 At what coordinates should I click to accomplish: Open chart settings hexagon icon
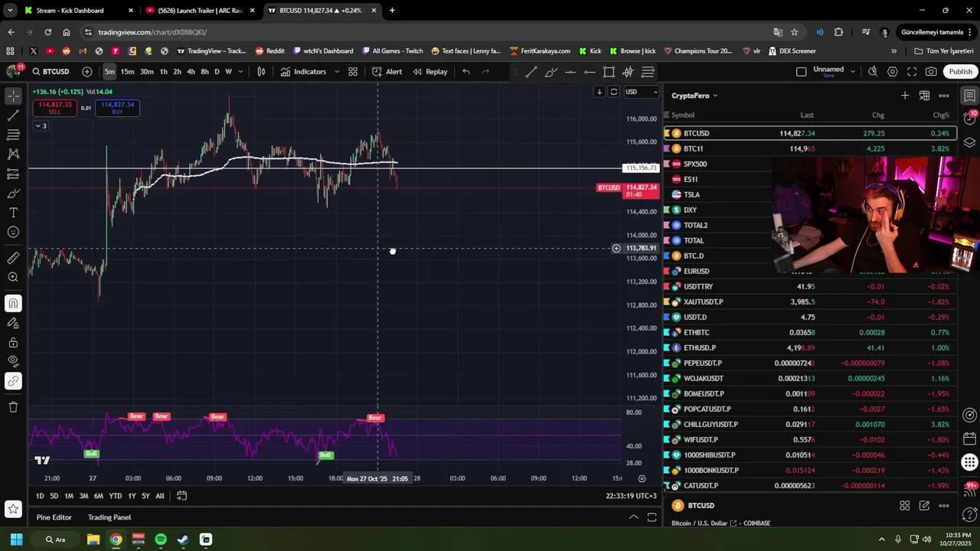(x=893, y=71)
